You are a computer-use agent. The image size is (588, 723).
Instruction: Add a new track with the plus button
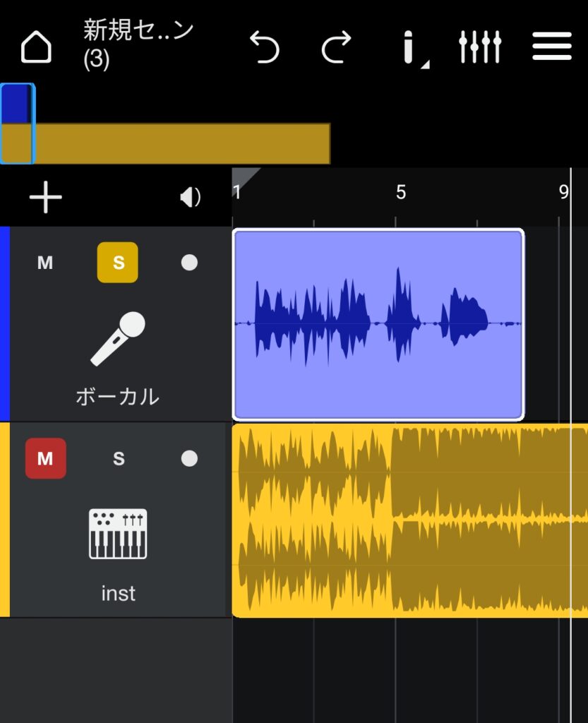(x=45, y=198)
